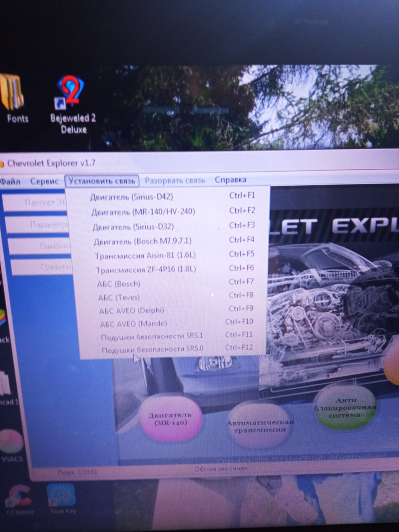Screen dimensions: 399x532
Task: Click the green Анти блокировочная система bubble
Action: pyautogui.click(x=346, y=407)
